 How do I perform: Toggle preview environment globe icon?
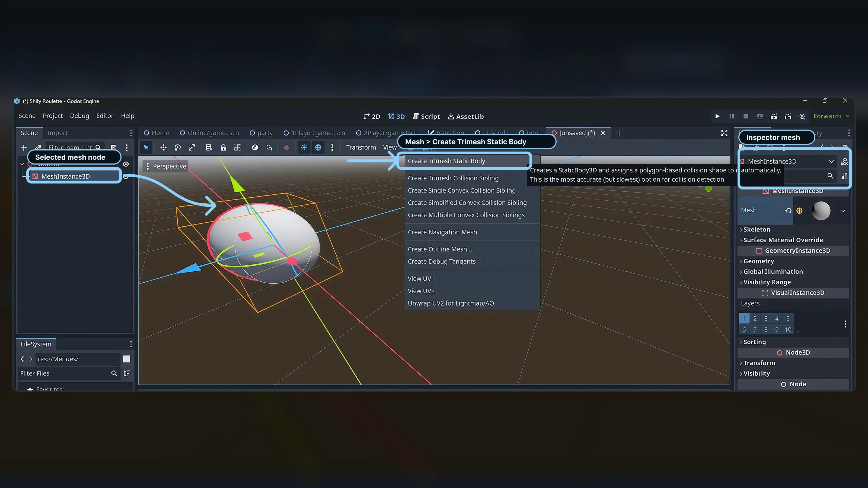(x=318, y=147)
